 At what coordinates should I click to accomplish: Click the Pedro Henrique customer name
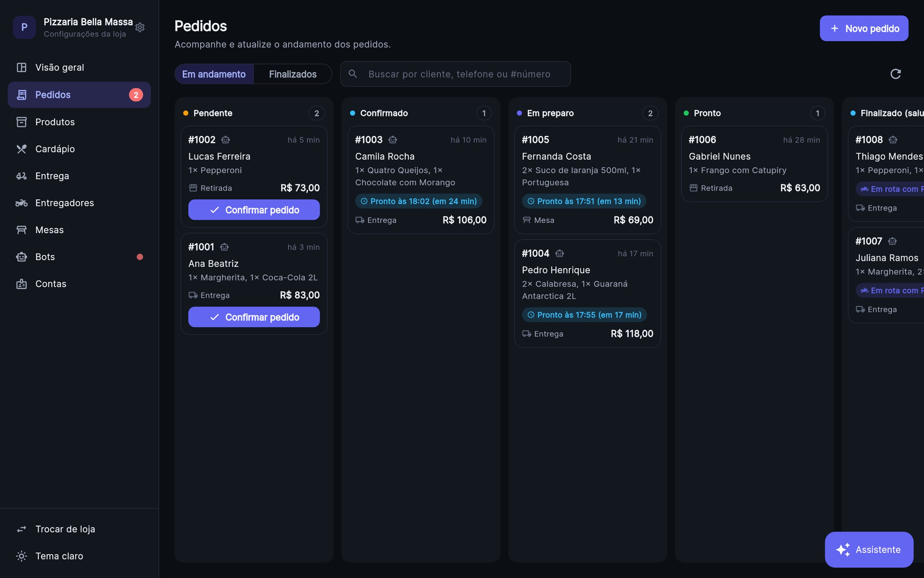(x=556, y=270)
